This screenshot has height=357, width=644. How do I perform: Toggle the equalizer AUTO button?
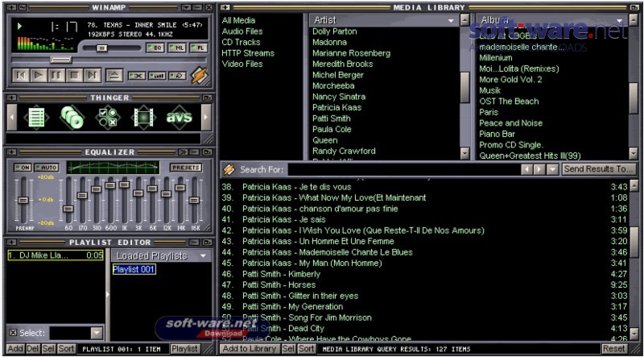click(x=46, y=168)
